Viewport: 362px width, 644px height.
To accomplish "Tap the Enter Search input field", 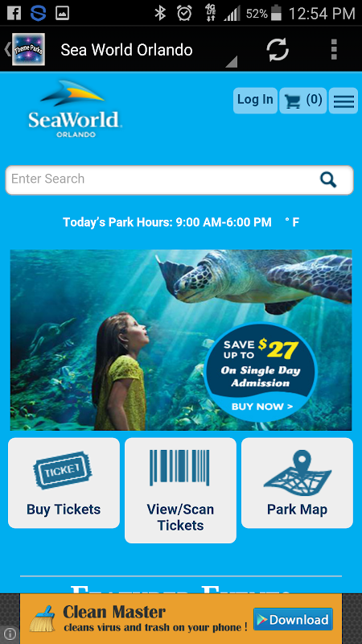I will coord(179,180).
